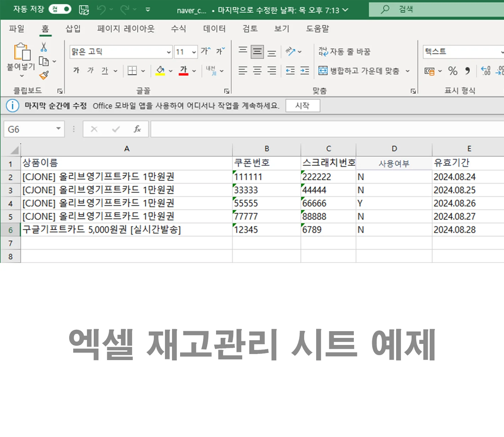Open the 맞춤 group dialog launcher
504x437 pixels.
(x=413, y=91)
